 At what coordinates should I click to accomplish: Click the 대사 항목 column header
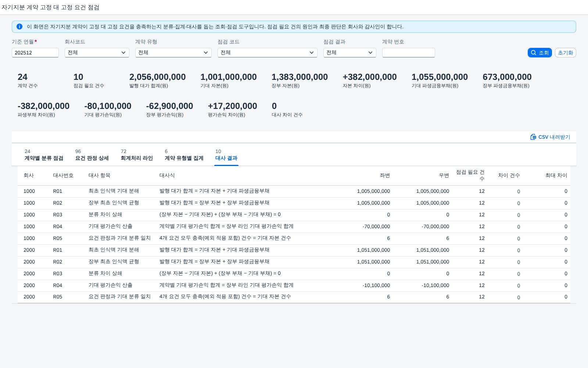[99, 176]
